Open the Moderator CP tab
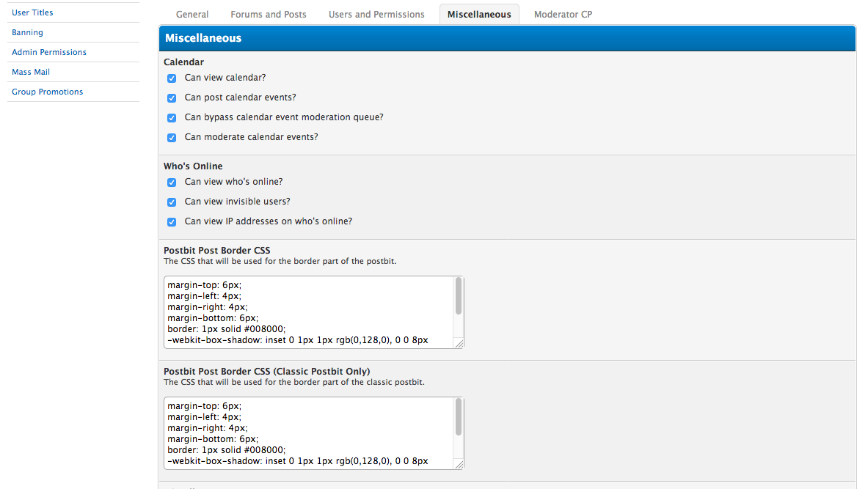 point(563,15)
